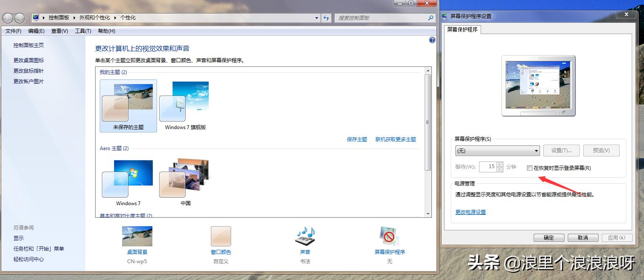Screen dimensions: 644x280
Task: Click the search magnifier icon
Action: point(430,18)
